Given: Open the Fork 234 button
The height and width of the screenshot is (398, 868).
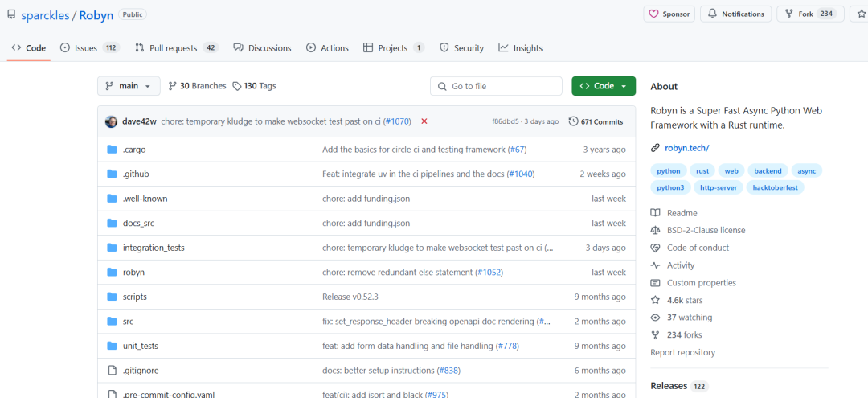Looking at the screenshot, I should point(809,14).
